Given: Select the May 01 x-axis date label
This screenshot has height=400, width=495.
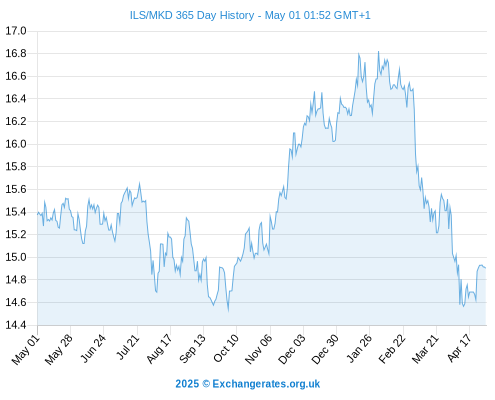Looking at the screenshot, I should (x=26, y=350).
